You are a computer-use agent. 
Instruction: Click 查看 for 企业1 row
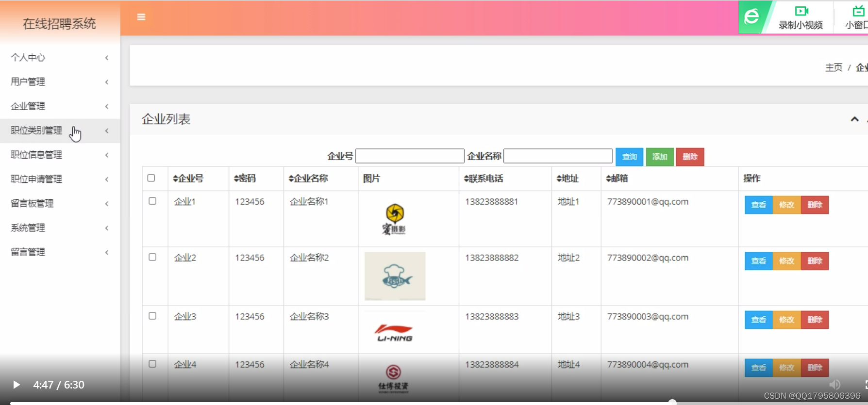(759, 205)
